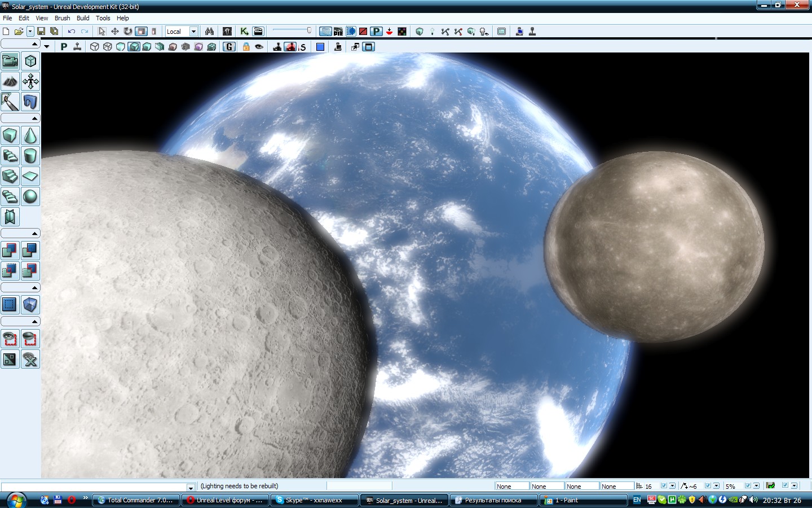Undo the last action
This screenshot has height=508, width=812.
pos(72,32)
